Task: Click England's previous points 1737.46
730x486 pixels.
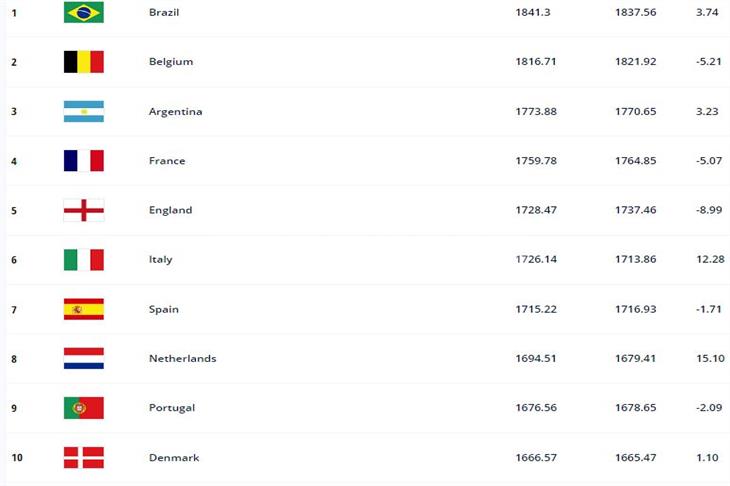Action: (x=635, y=210)
